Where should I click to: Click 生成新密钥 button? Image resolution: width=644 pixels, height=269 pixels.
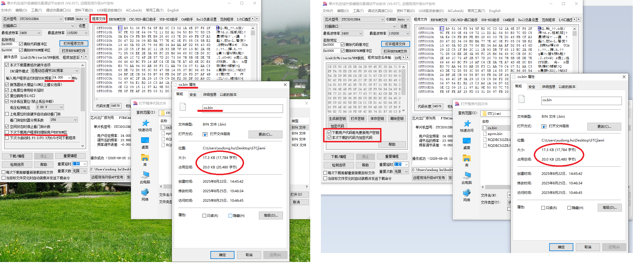click(337, 119)
